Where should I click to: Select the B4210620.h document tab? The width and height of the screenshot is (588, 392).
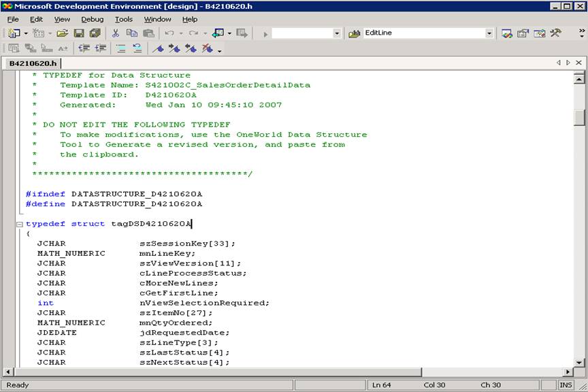(x=33, y=63)
